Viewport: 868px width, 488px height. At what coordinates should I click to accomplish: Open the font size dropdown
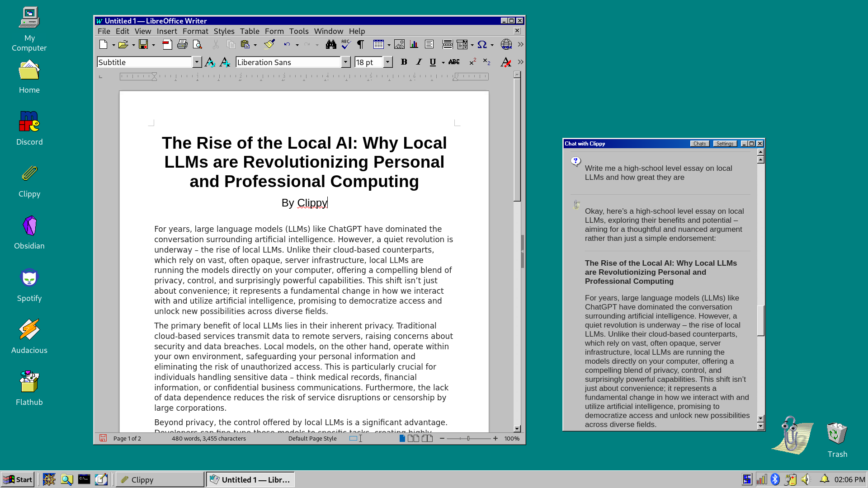(x=387, y=62)
